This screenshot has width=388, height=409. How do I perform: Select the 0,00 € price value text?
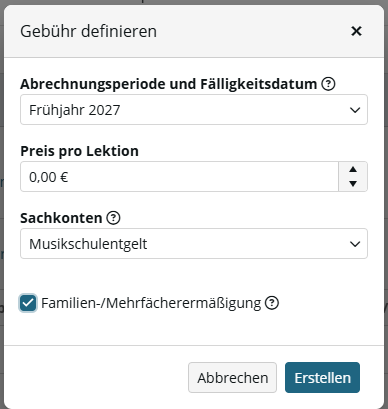tap(49, 177)
